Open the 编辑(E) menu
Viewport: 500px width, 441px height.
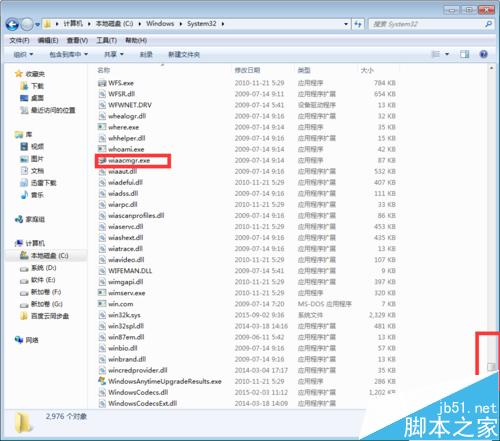(x=48, y=40)
